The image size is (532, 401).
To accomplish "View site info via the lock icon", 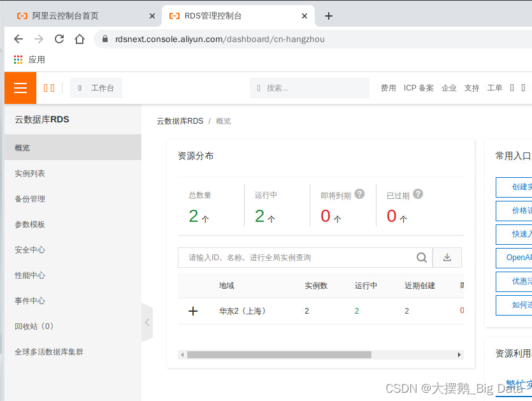I will click(105, 39).
